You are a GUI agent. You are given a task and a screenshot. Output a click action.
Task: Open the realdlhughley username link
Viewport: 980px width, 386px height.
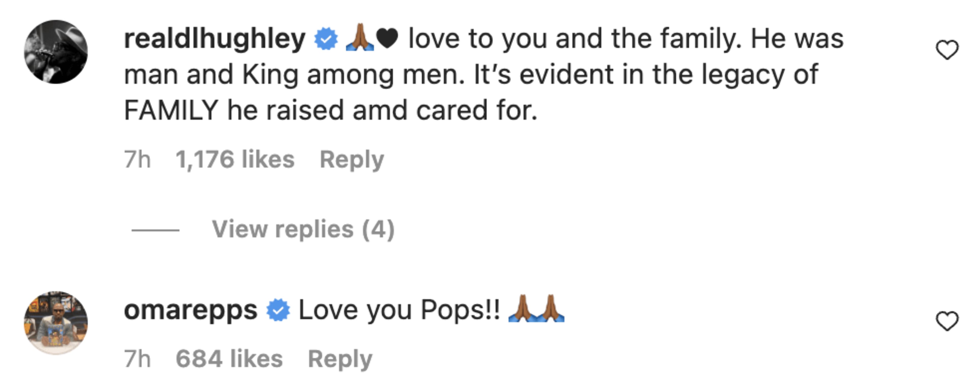(x=215, y=39)
